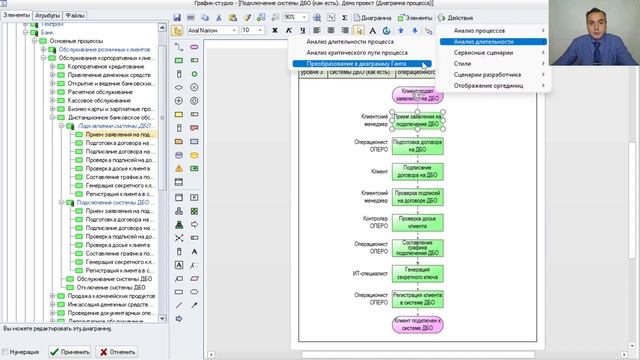
Task: Expand the Кассовое обслуживание node
Action: tap(52, 100)
